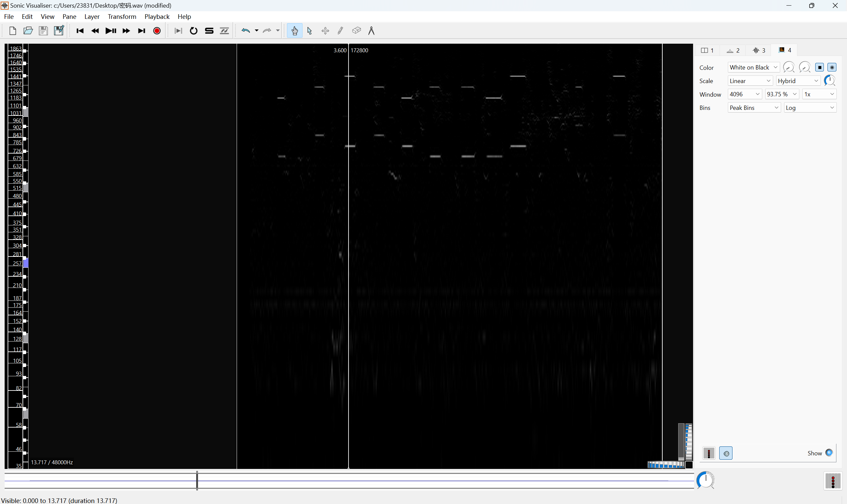Toggle Loop Playback mode
The width and height of the screenshot is (847, 504).
pyautogui.click(x=194, y=31)
